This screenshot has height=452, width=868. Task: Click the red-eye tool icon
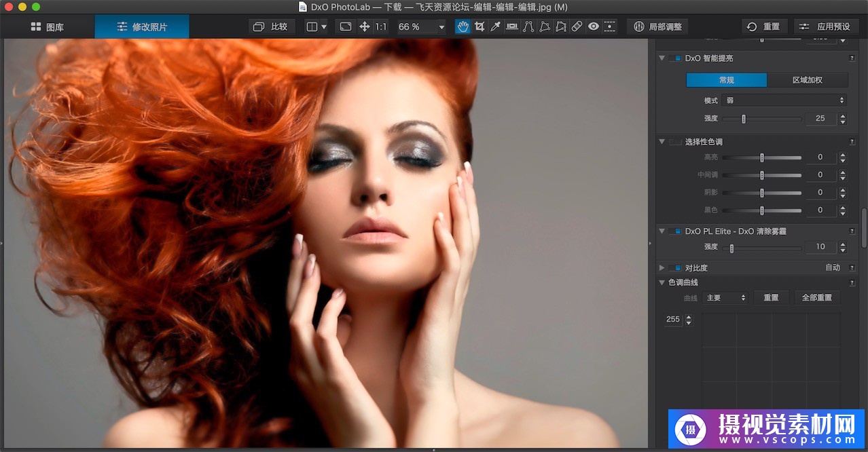pos(594,26)
